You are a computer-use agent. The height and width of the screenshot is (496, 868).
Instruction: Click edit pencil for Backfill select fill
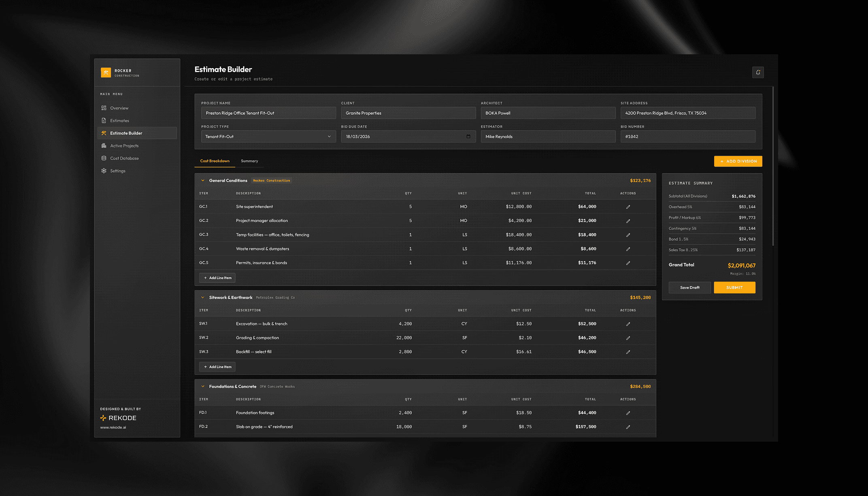(x=628, y=352)
